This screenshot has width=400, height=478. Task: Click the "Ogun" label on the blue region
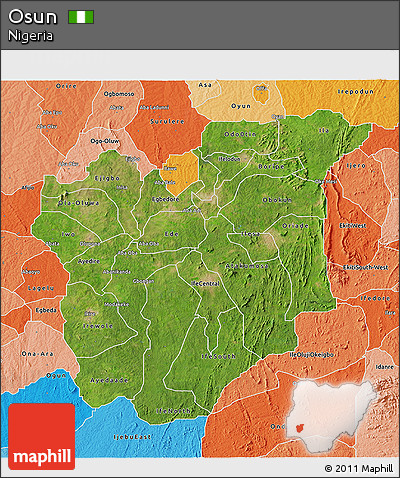pos(56,376)
